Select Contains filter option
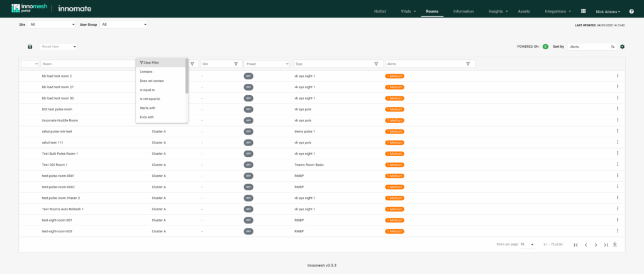Screen dimensions: 644x274 pos(160,72)
